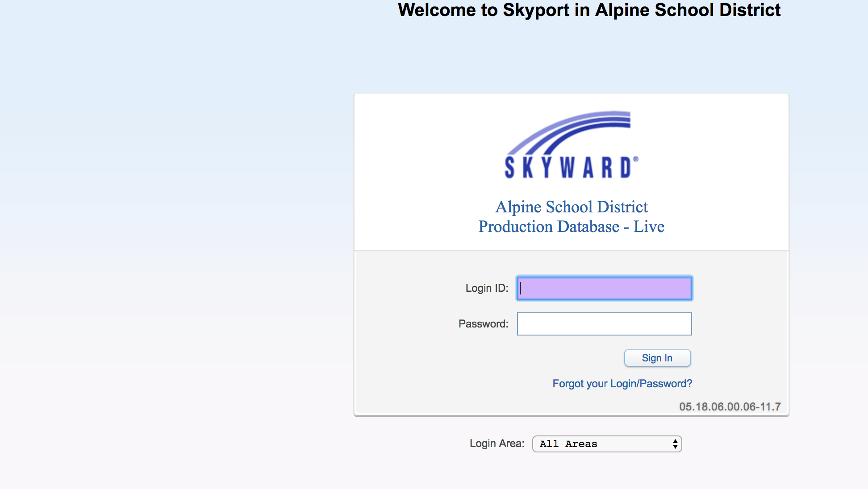
Task: Open the Forgot your Login/Password link
Action: [x=622, y=384]
